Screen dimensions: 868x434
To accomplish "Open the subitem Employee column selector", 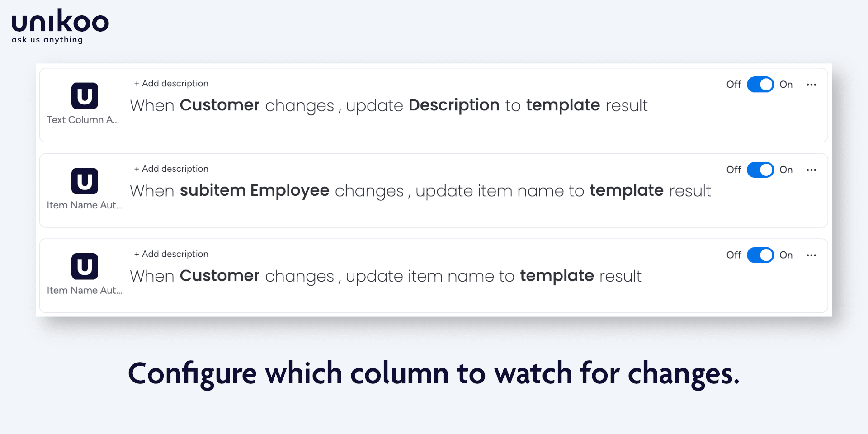I will point(255,190).
